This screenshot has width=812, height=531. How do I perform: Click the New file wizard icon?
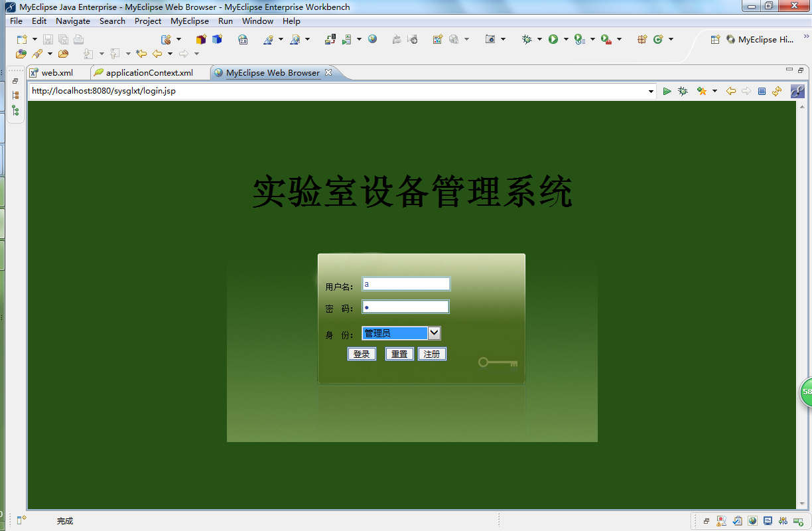21,40
